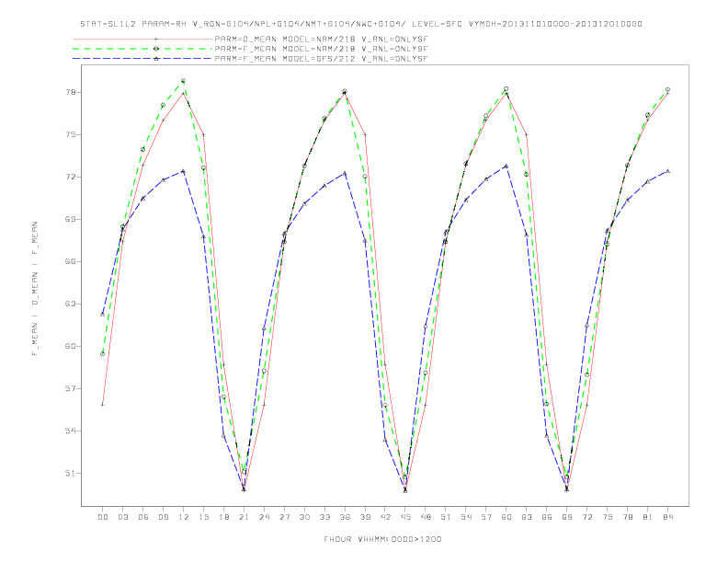Image resolution: width=728 pixels, height=563 pixels.
Task: Select the legend entry PARM=F_MEAN MODEL=GFS/212
Action: pos(321,59)
